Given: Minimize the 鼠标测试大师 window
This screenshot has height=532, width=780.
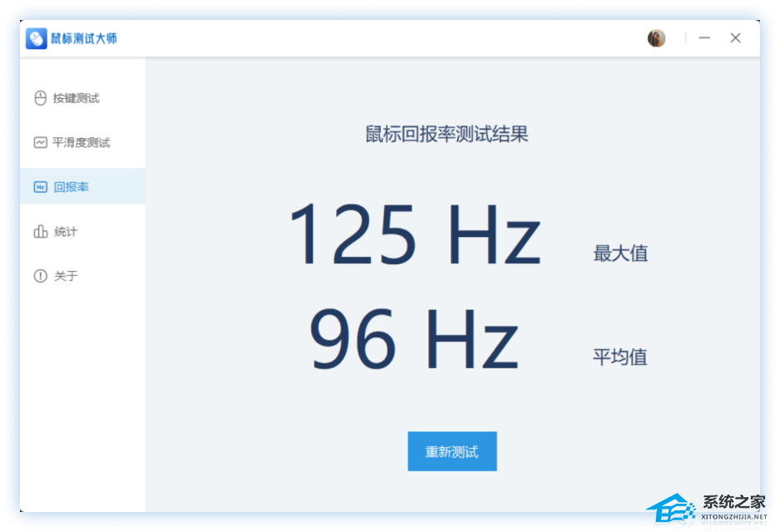Looking at the screenshot, I should coord(703,37).
